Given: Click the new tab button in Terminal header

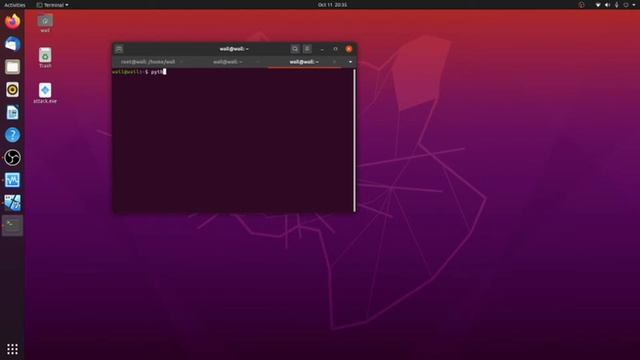Looking at the screenshot, I should pos(119,49).
